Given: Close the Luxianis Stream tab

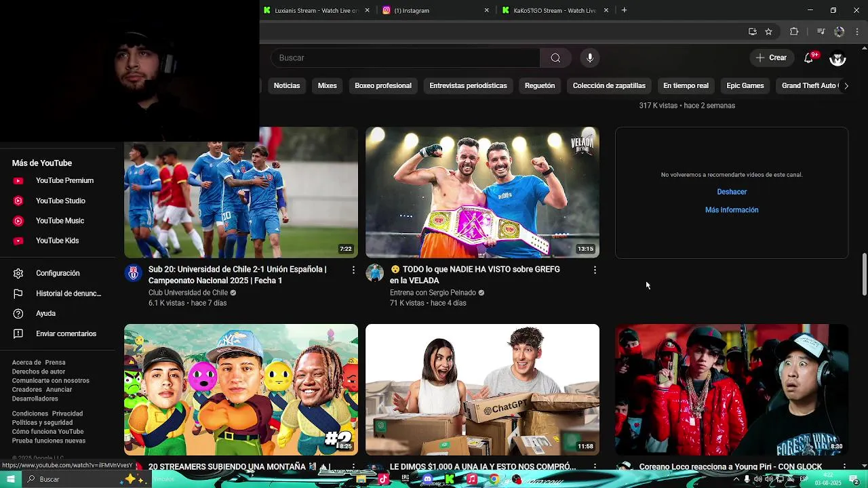Looking at the screenshot, I should 368,10.
